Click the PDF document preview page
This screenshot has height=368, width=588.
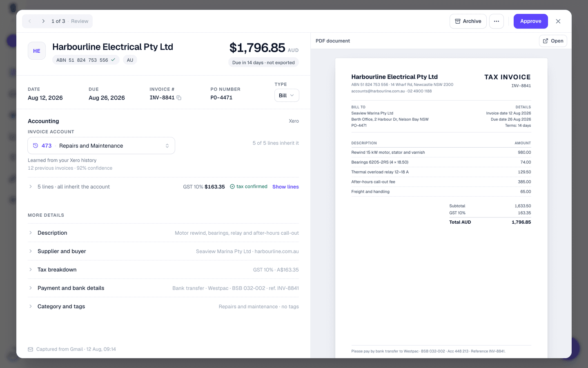point(441,208)
